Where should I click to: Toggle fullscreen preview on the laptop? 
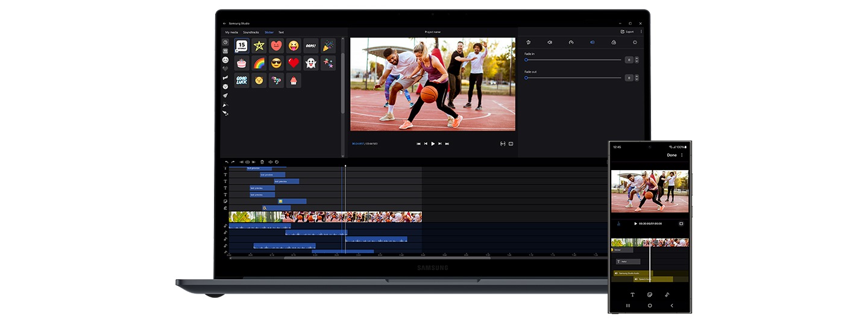coord(511,144)
